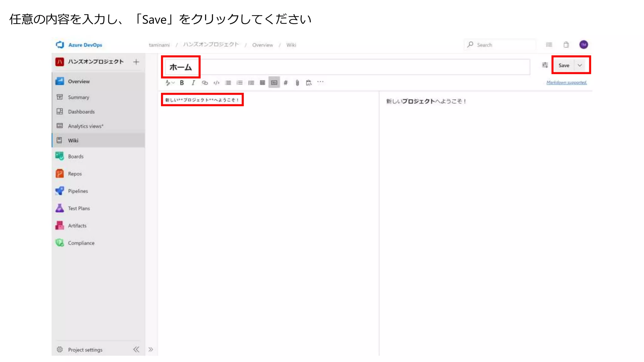Open the marketplace shopping bag icon

(566, 45)
